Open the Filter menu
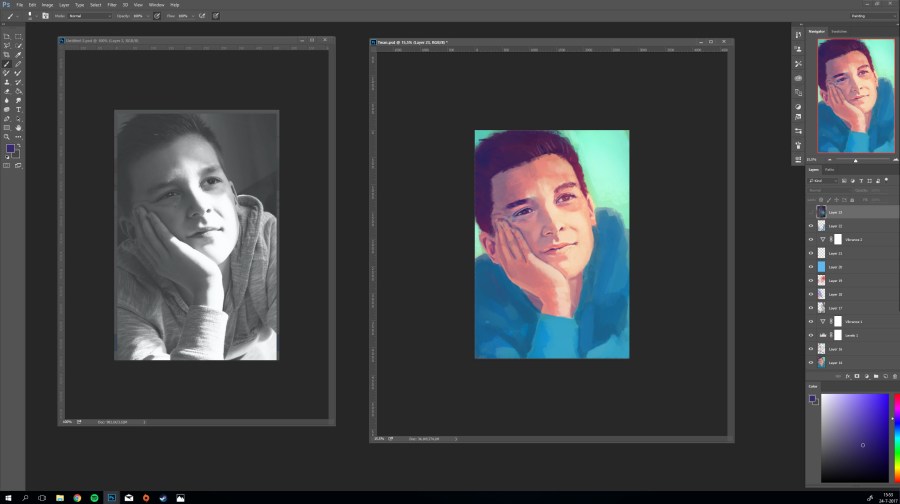The image size is (900, 504). (111, 5)
